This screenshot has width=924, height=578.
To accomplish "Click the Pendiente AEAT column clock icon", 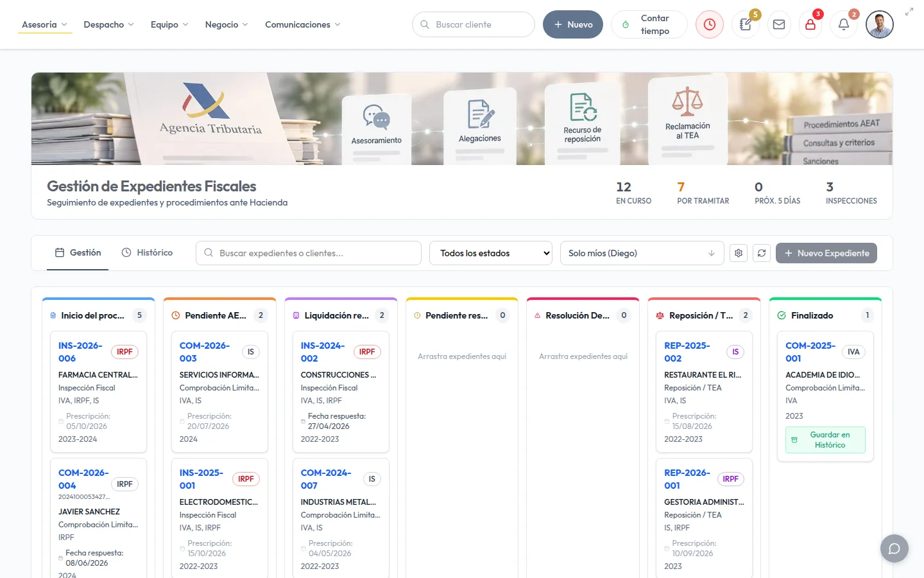I will (x=176, y=315).
